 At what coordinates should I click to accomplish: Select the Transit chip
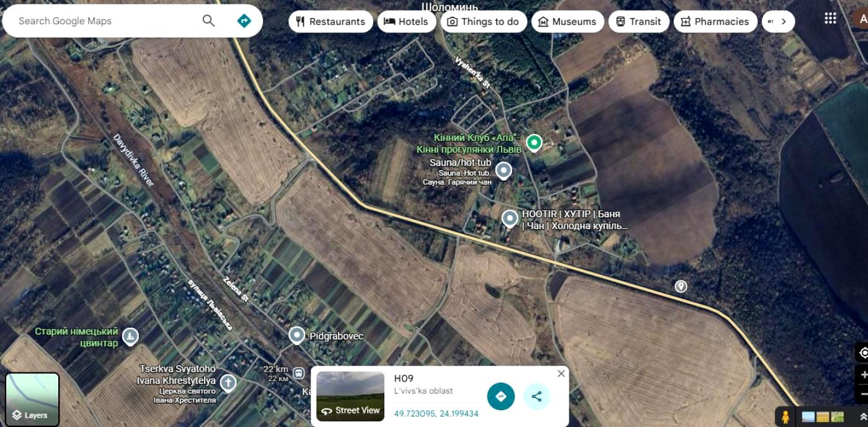tap(639, 22)
